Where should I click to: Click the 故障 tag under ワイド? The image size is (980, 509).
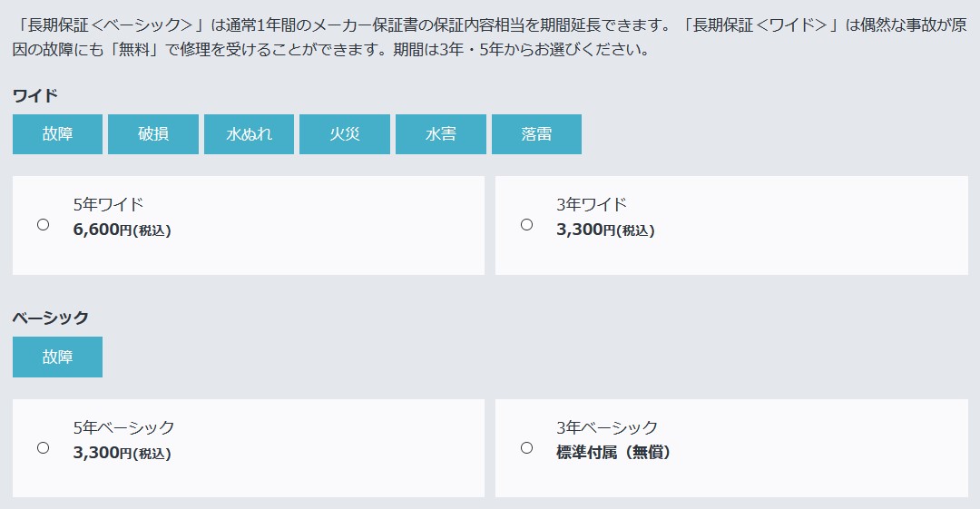coord(57,133)
